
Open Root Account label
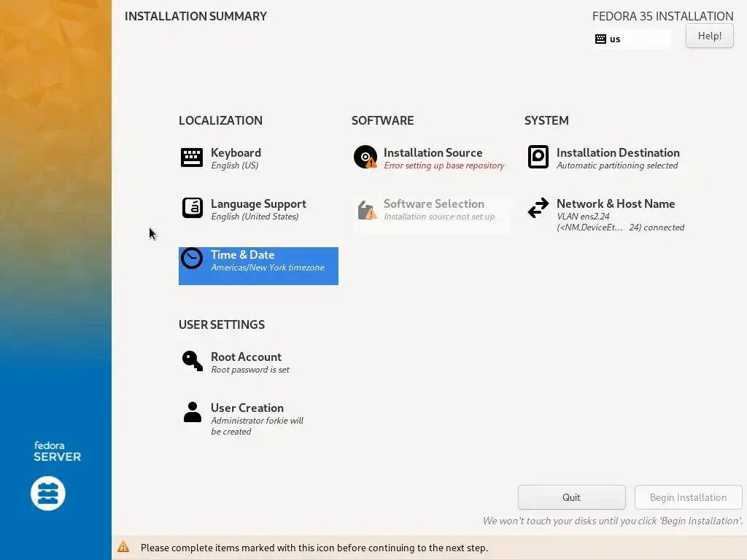point(246,357)
